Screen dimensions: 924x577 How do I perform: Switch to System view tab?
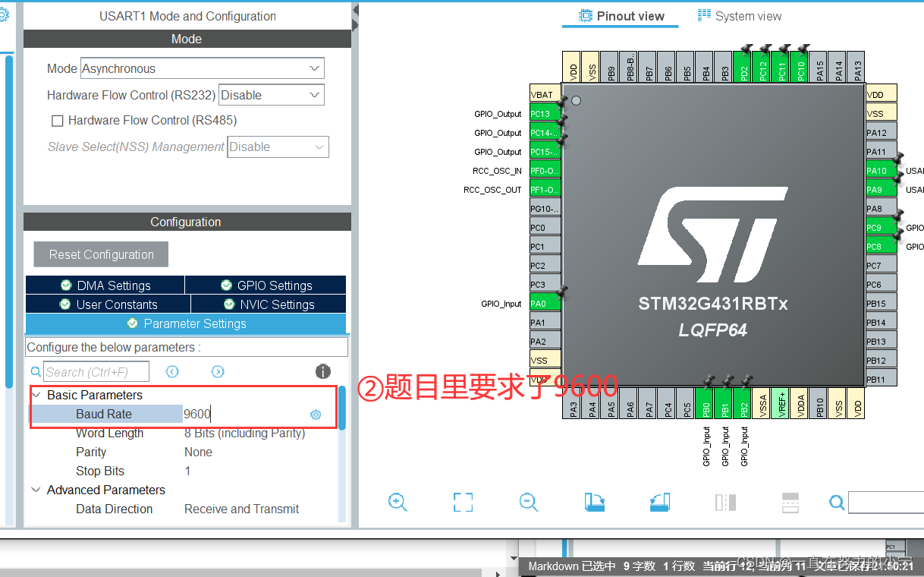(740, 16)
